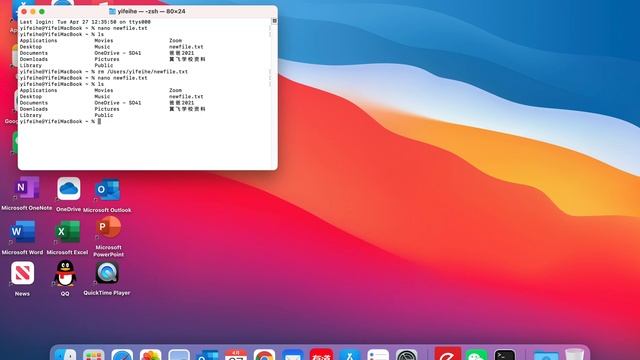Open WeChat from the Dock

[x=476, y=355]
